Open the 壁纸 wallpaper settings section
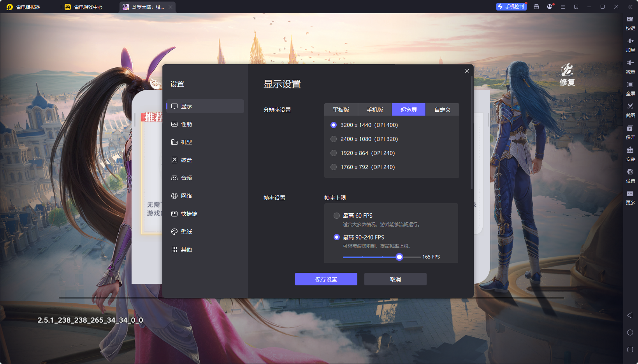The height and width of the screenshot is (364, 638). click(205, 232)
